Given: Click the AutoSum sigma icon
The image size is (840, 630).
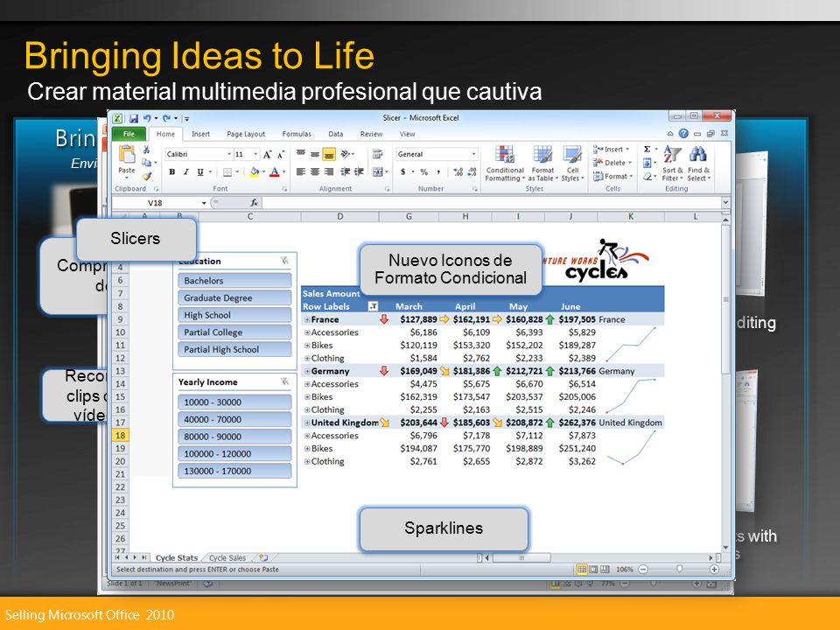Looking at the screenshot, I should click(647, 150).
